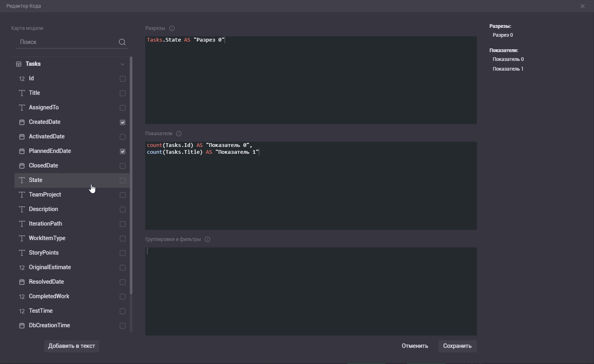This screenshot has height=364, width=594.
Task: Tick the ActivatedDate checkbox
Action: point(122,137)
